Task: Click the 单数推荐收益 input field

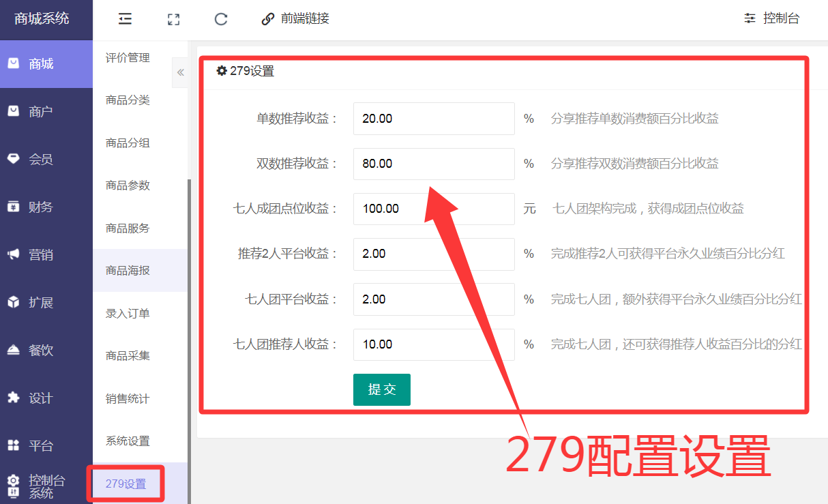Action: tap(434, 119)
